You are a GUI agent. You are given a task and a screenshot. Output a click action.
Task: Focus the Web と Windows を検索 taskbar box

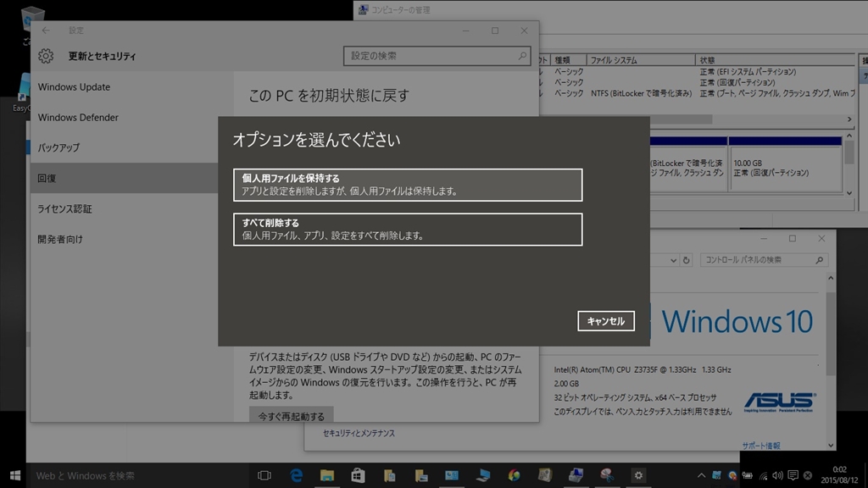click(x=138, y=475)
